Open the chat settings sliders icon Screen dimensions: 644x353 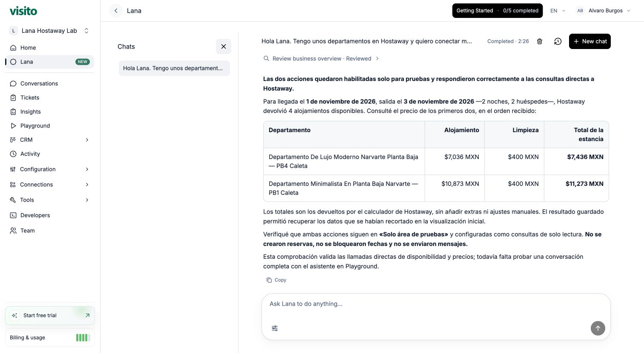click(x=275, y=328)
